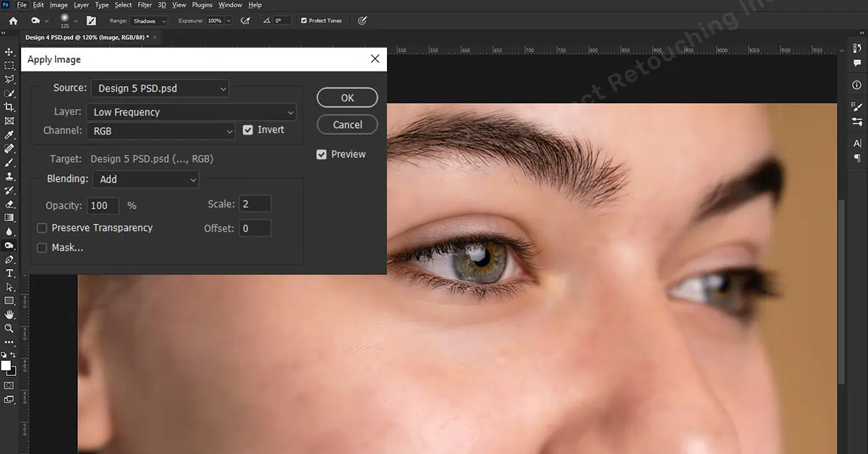Open the Filter menu

coord(145,4)
